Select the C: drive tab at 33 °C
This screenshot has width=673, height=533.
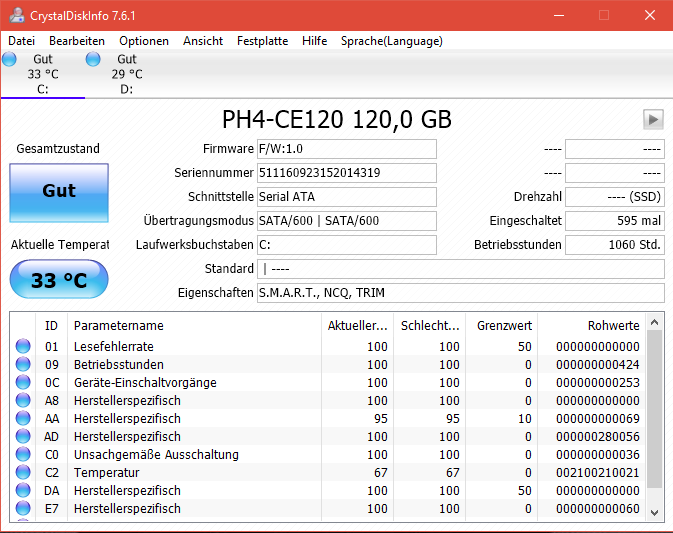(x=42, y=74)
